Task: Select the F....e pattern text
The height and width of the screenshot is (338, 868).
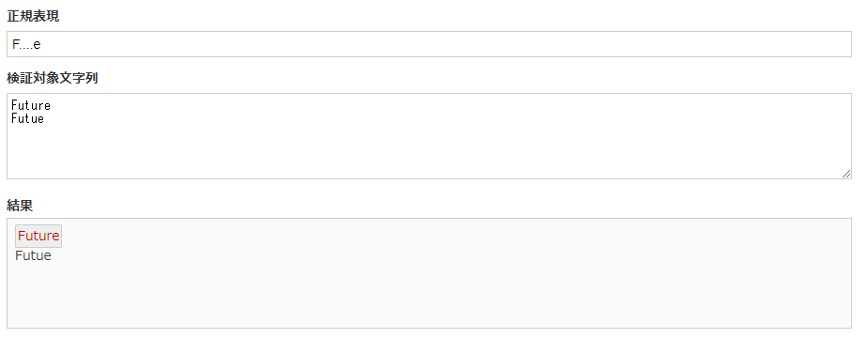Action: pos(26,45)
